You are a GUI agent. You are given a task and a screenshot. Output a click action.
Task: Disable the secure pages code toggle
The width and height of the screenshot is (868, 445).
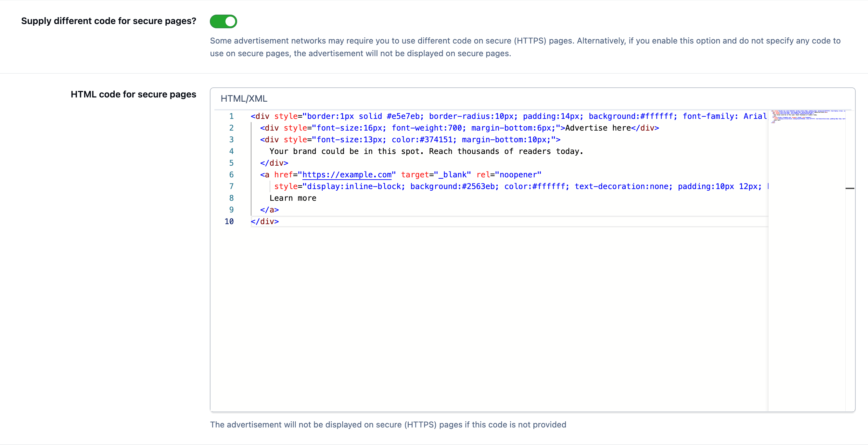pyautogui.click(x=223, y=21)
